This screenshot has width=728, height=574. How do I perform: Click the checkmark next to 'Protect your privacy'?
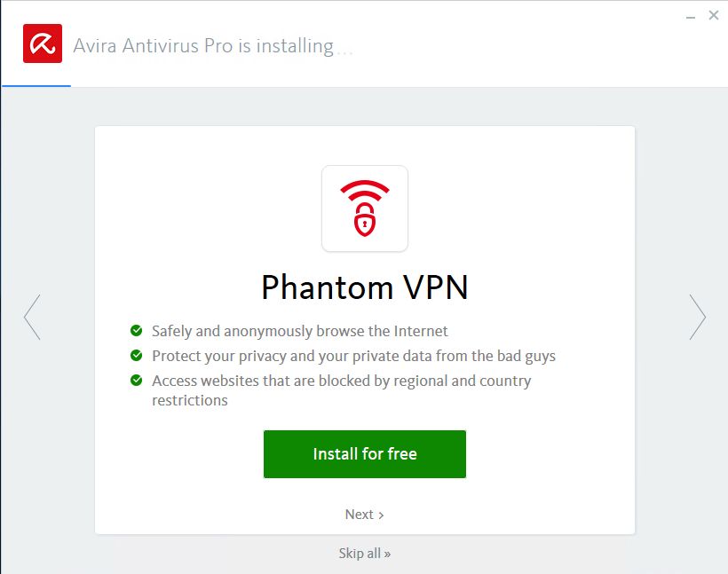coord(136,356)
